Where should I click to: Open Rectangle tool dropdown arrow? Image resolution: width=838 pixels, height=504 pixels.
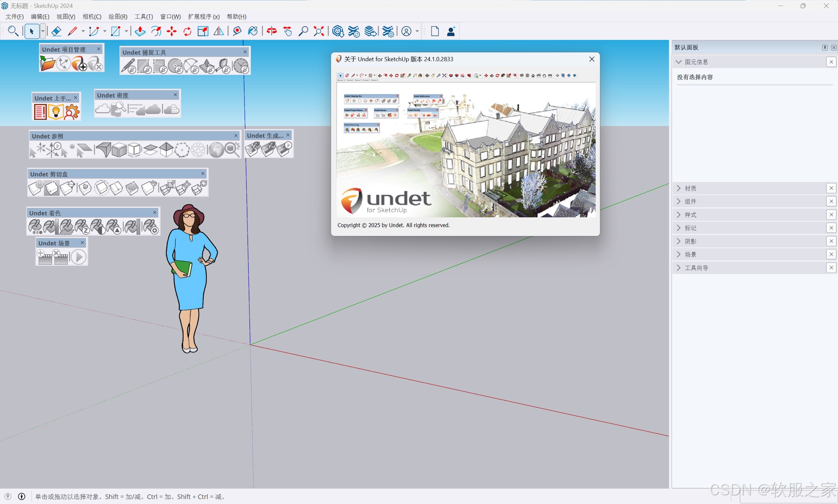pyautogui.click(x=126, y=31)
